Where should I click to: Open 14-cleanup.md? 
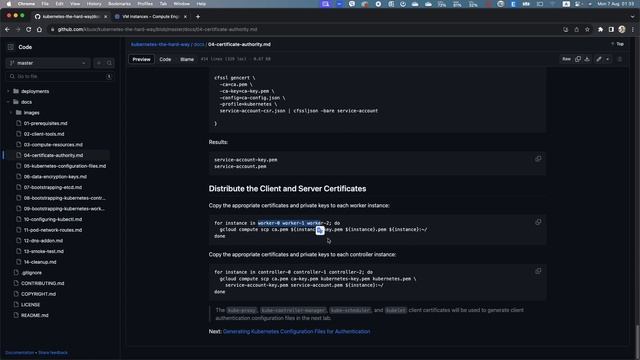click(x=40, y=262)
